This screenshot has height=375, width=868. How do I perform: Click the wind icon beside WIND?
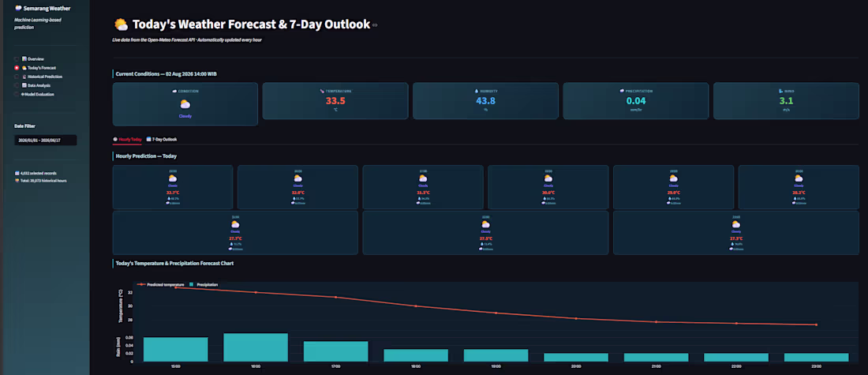pos(780,91)
